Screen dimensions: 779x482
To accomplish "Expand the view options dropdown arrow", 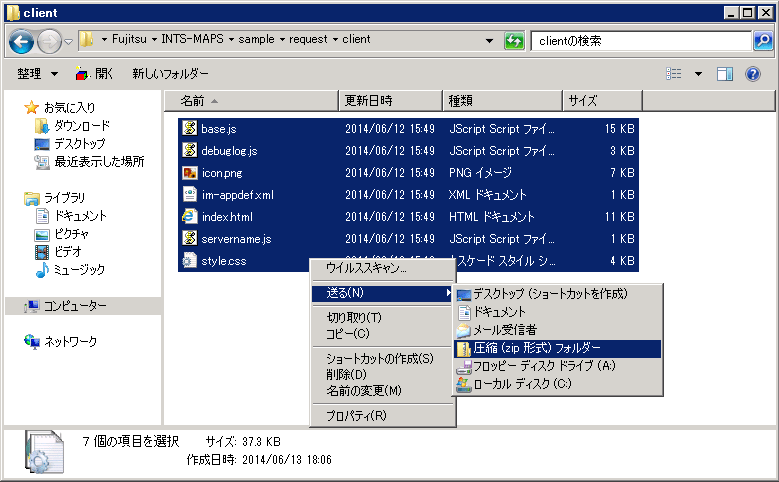I will [698, 74].
